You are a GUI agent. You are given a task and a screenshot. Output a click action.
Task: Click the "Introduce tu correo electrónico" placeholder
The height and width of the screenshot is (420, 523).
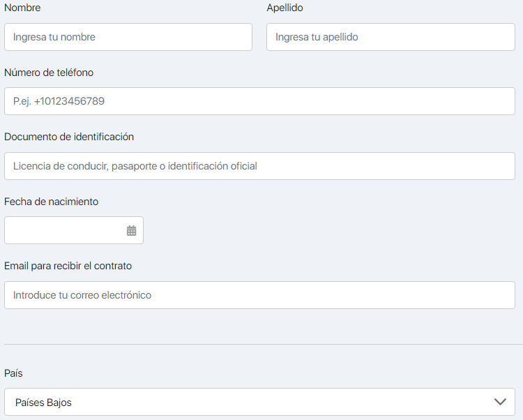click(x=82, y=295)
